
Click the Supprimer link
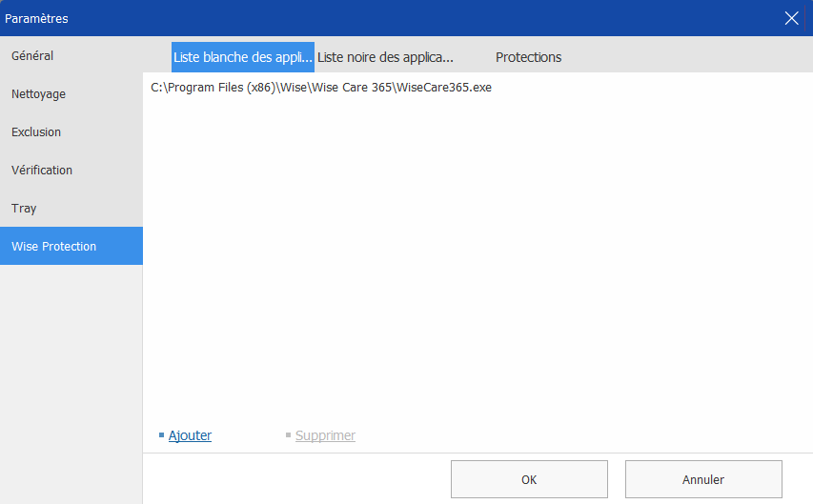pyautogui.click(x=325, y=435)
